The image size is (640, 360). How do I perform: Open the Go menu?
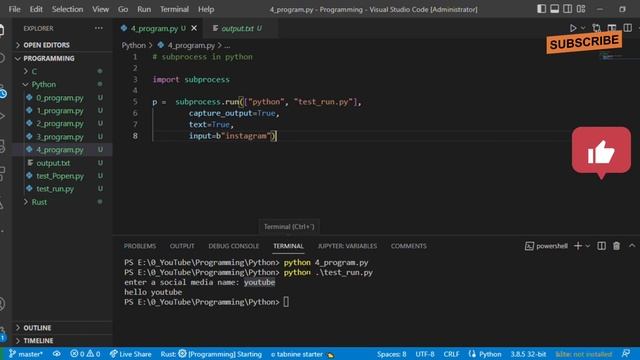click(123, 9)
